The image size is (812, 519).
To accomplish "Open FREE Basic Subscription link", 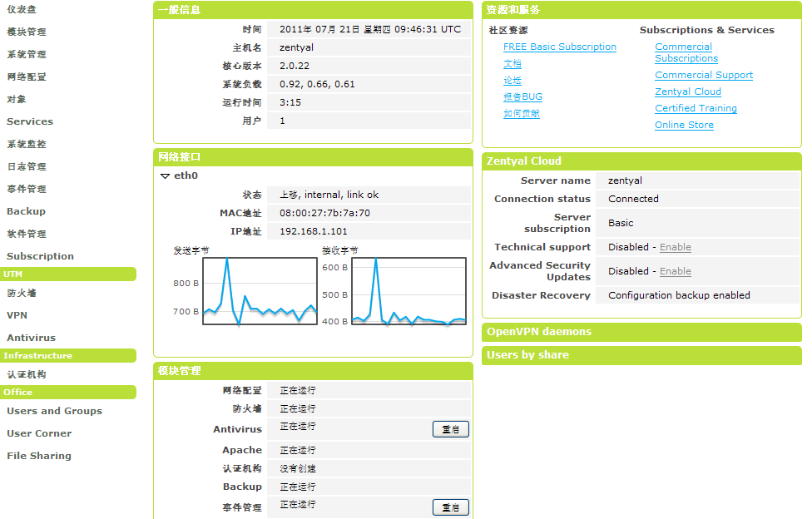I will coord(560,47).
